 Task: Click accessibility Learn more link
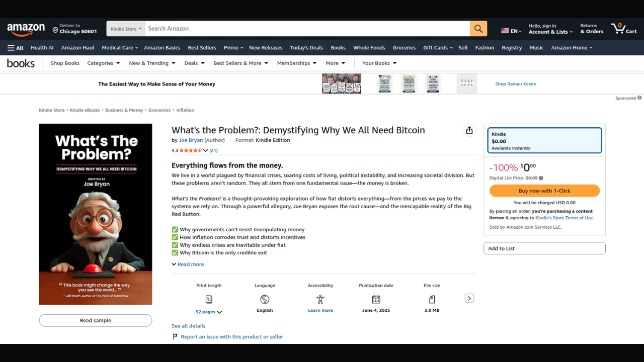click(x=320, y=310)
